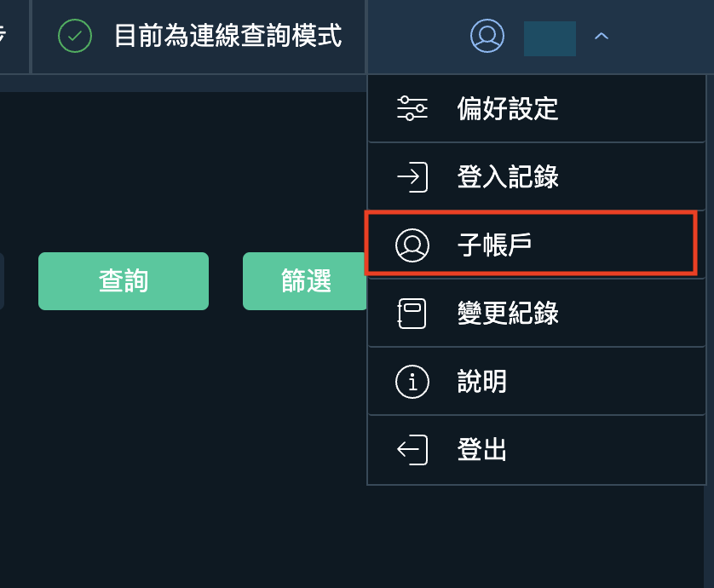This screenshot has width=714, height=588.
Task: Click the sliders icon beside 偏好設定
Action: [x=412, y=108]
